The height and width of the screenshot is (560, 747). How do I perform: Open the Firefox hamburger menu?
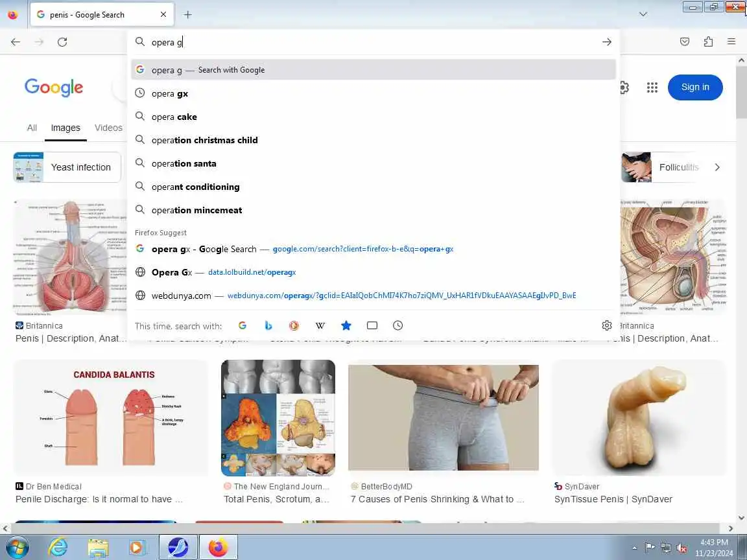[731, 42]
